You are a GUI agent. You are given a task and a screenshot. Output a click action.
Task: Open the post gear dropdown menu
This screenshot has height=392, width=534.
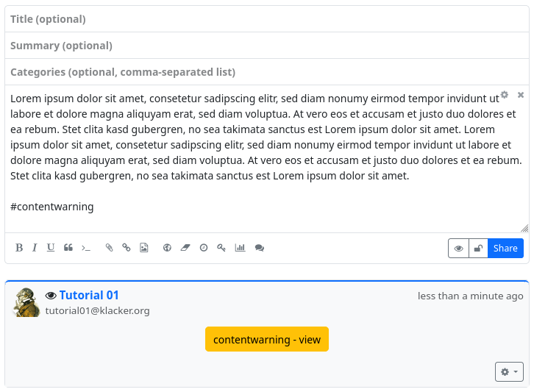point(509,372)
